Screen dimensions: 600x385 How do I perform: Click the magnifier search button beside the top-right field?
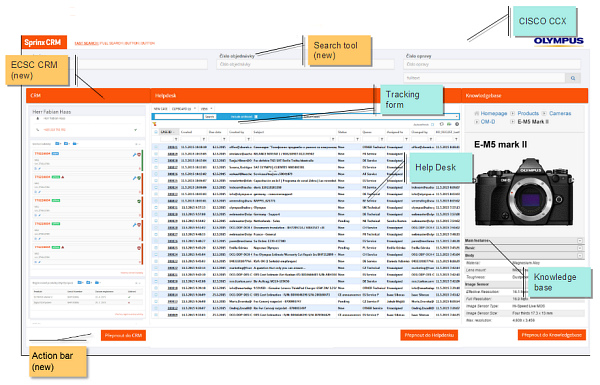[573, 78]
